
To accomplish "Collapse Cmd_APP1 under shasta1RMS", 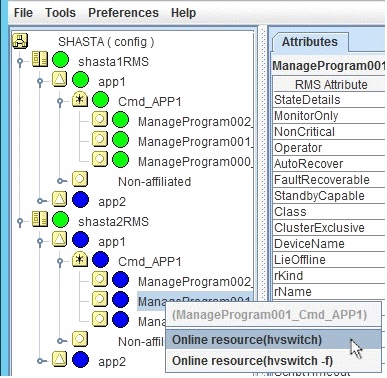I will click(60, 101).
